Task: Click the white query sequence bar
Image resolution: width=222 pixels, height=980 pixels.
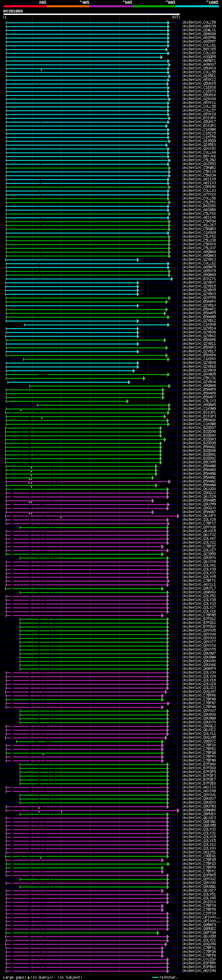Action: (91, 14)
